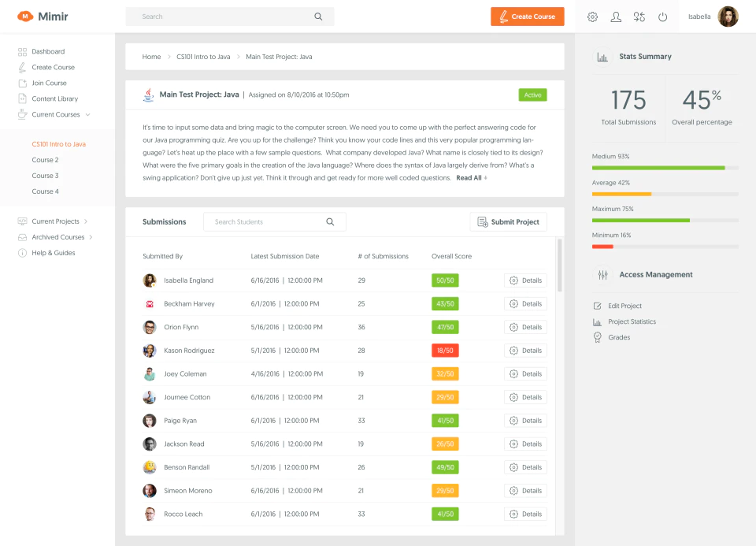Expand Current Projects in sidebar
The width and height of the screenshot is (756, 546).
point(86,221)
